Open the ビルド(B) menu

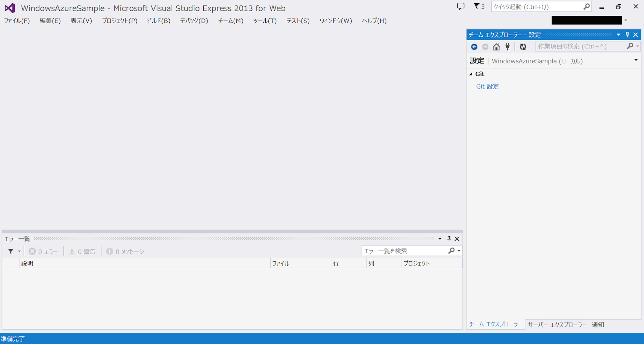coord(158,21)
